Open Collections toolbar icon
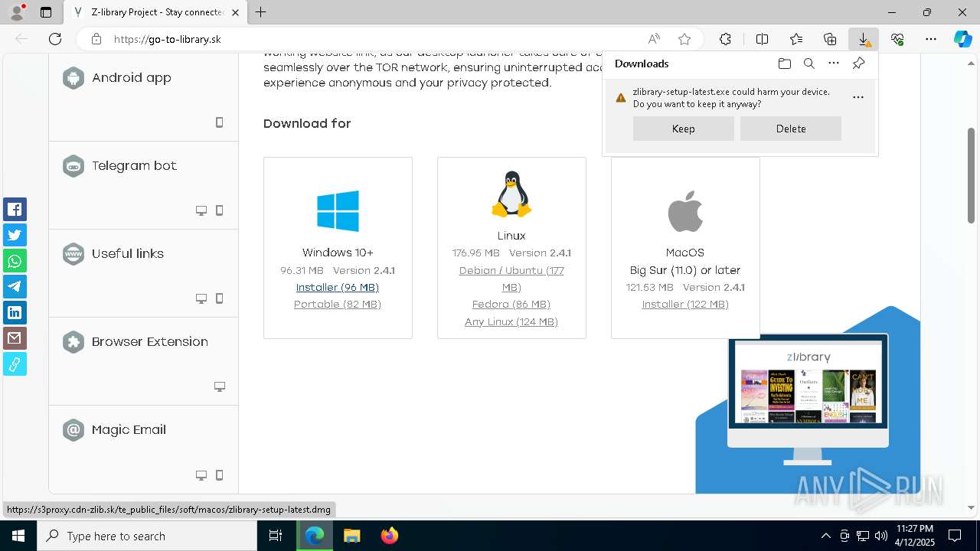 (830, 39)
